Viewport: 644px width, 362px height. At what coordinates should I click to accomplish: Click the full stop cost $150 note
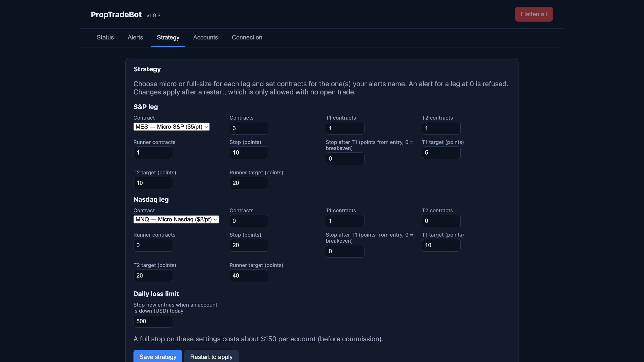click(258, 339)
